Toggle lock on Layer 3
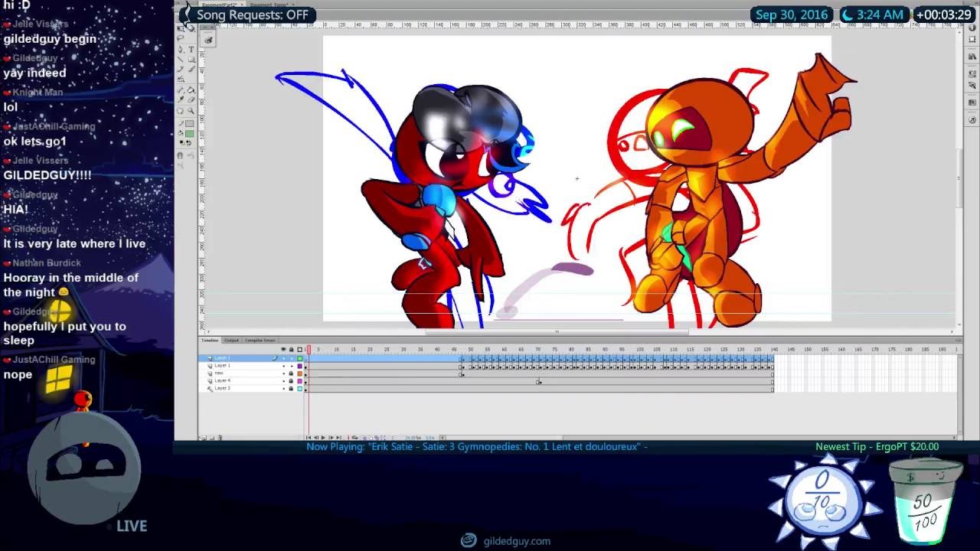The width and height of the screenshot is (980, 551). point(291,388)
